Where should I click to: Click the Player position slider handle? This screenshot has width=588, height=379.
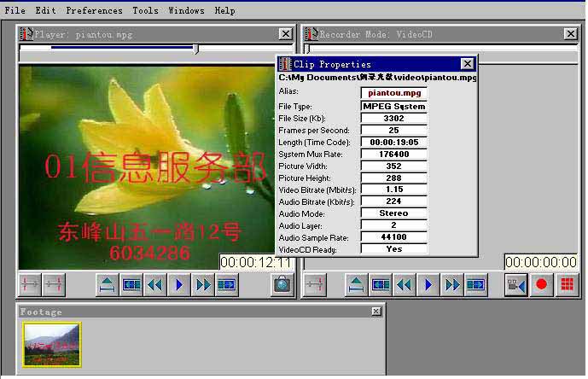click(x=196, y=49)
